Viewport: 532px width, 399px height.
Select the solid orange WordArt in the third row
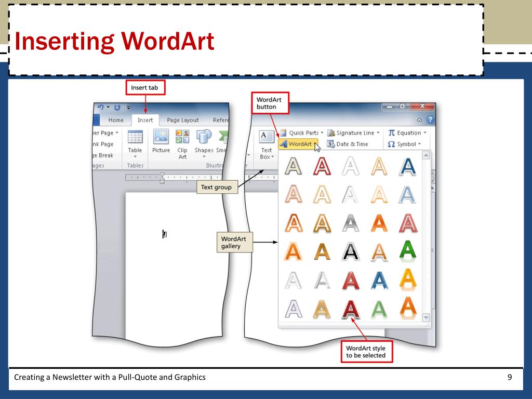point(379,223)
